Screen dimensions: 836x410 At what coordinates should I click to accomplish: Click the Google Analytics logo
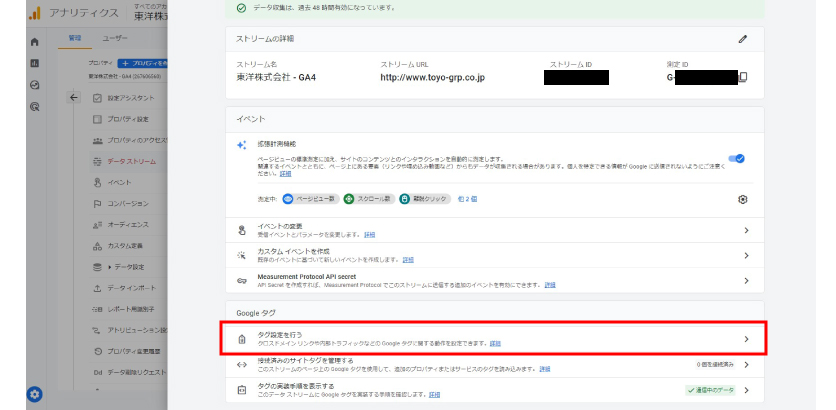click(35, 13)
